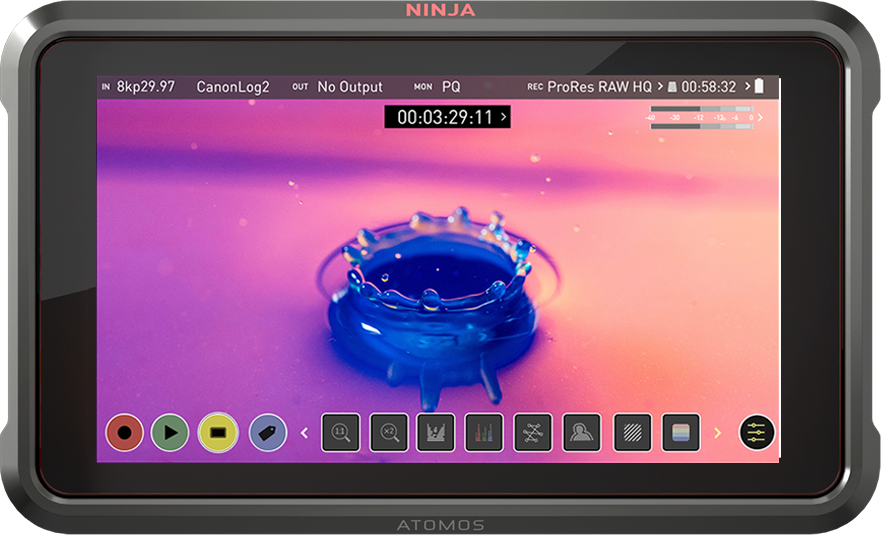
Task: Open the vectorscope tool
Action: [x=533, y=433]
